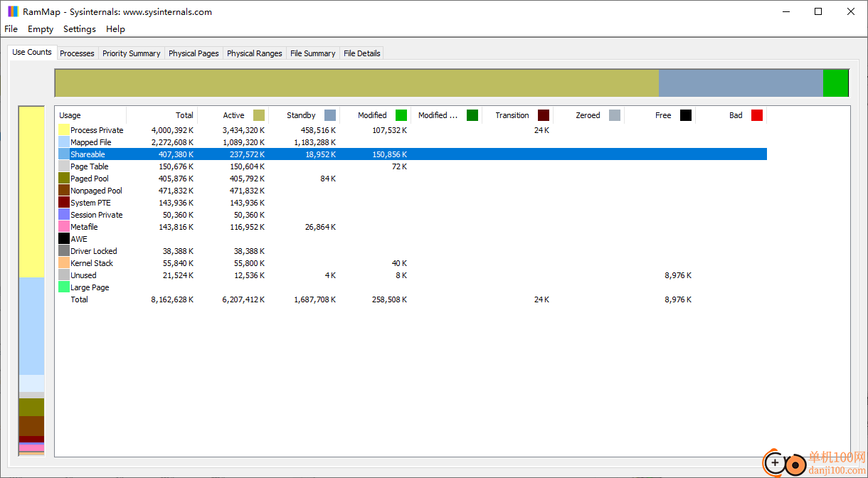
Task: Click the Standby column color swatch
Action: 330,115
